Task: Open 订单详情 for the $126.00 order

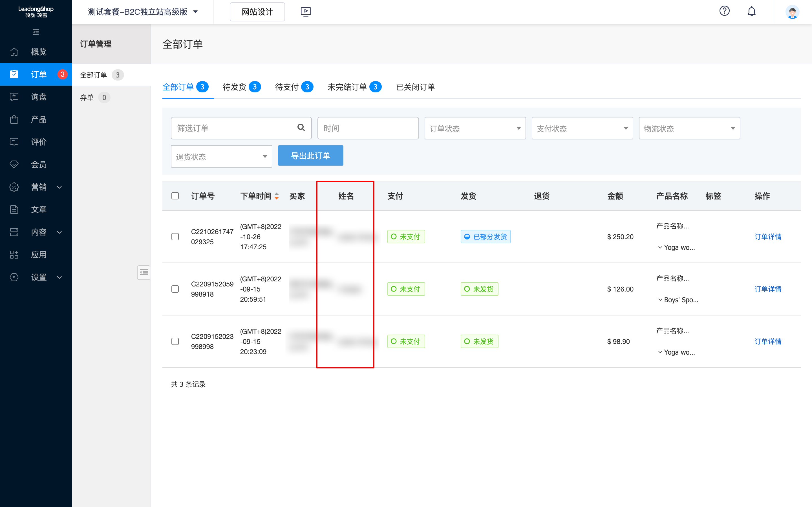Action: pyautogui.click(x=767, y=289)
